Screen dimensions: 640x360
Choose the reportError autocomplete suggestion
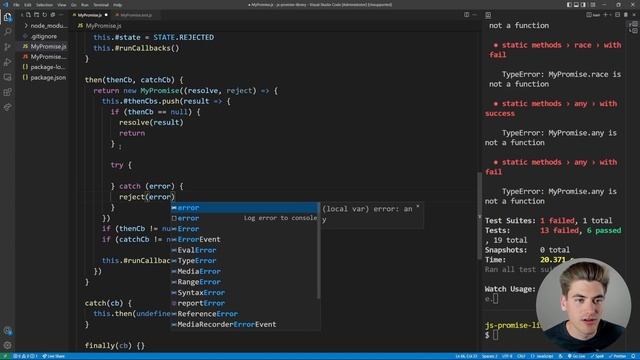tap(244, 303)
